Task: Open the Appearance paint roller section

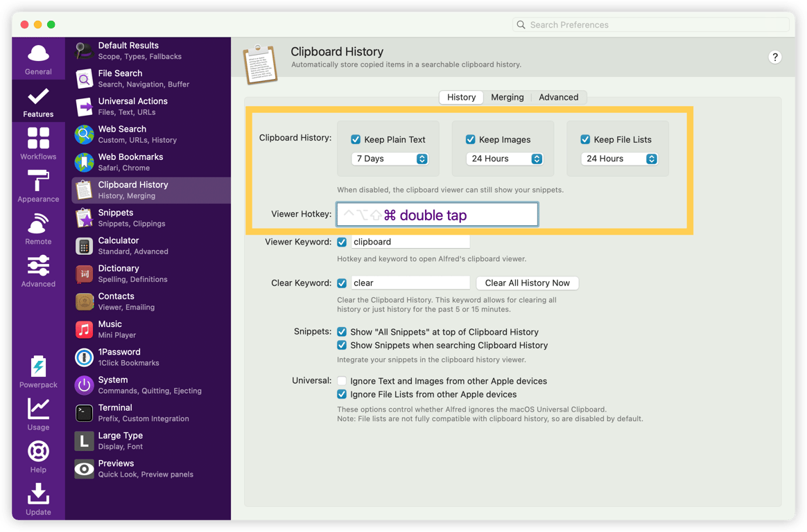Action: click(x=39, y=186)
